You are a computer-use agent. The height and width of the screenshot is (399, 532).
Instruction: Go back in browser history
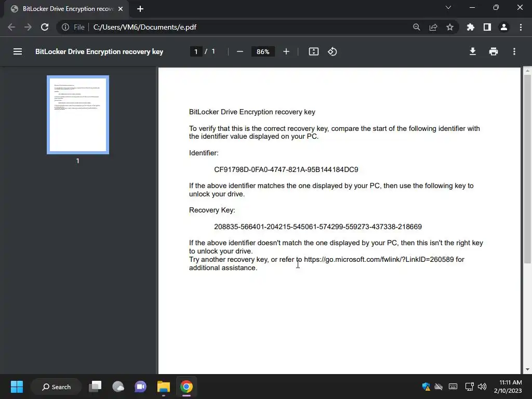[11, 27]
